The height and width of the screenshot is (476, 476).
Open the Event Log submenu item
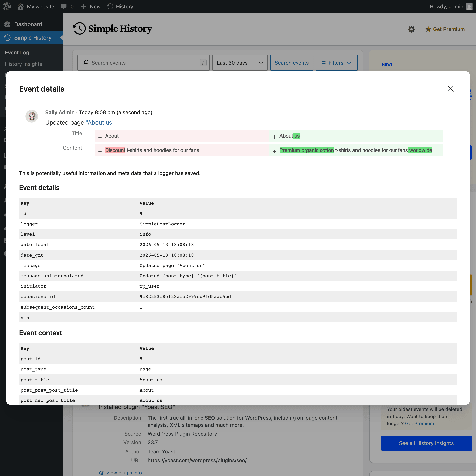click(x=17, y=53)
